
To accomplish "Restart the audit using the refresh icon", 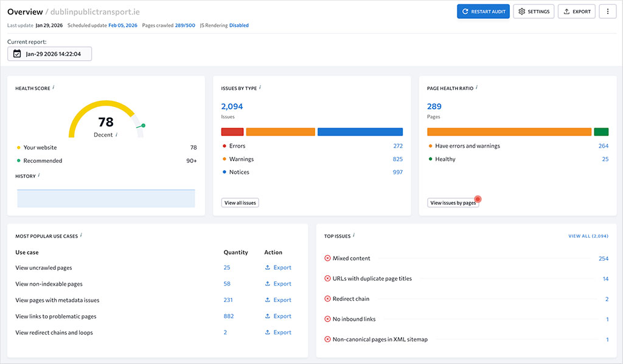I will [x=464, y=11].
